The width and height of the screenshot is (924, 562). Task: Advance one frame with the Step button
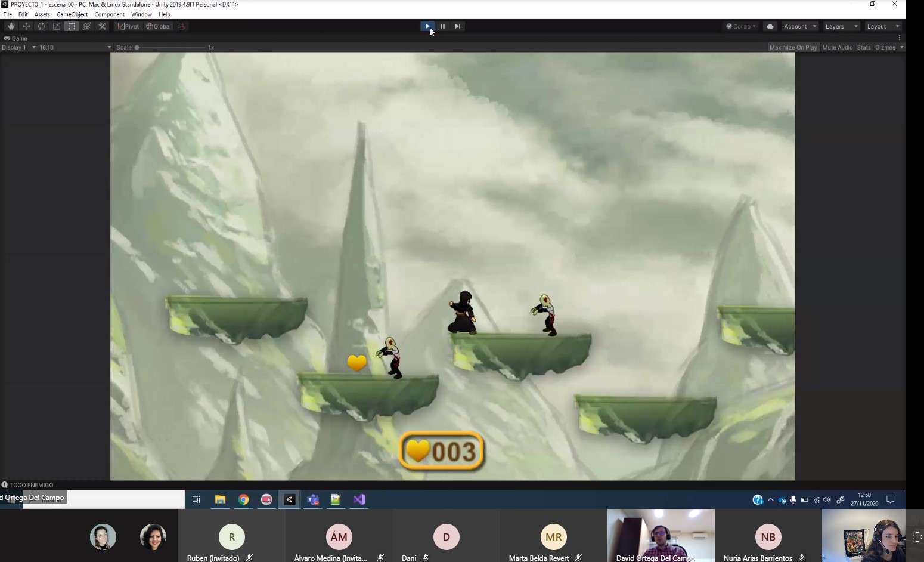tap(457, 26)
